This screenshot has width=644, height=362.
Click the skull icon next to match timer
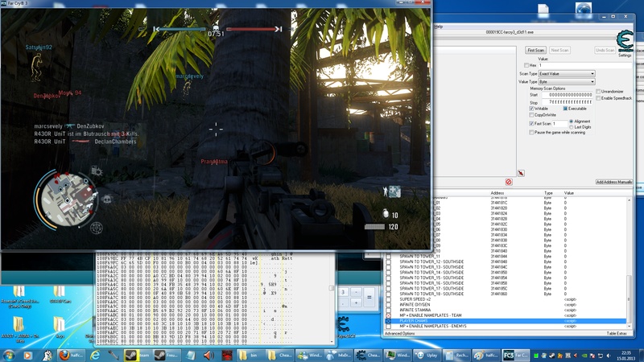(x=216, y=28)
